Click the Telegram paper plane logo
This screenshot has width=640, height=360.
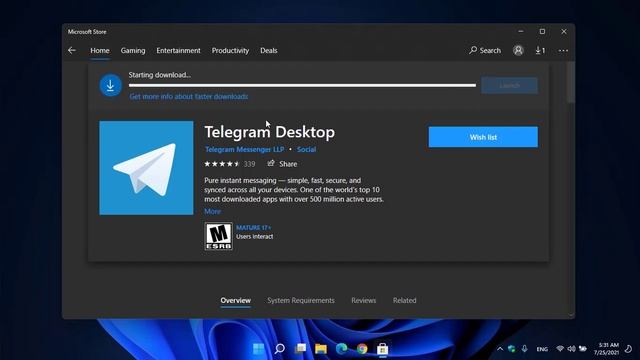(146, 168)
